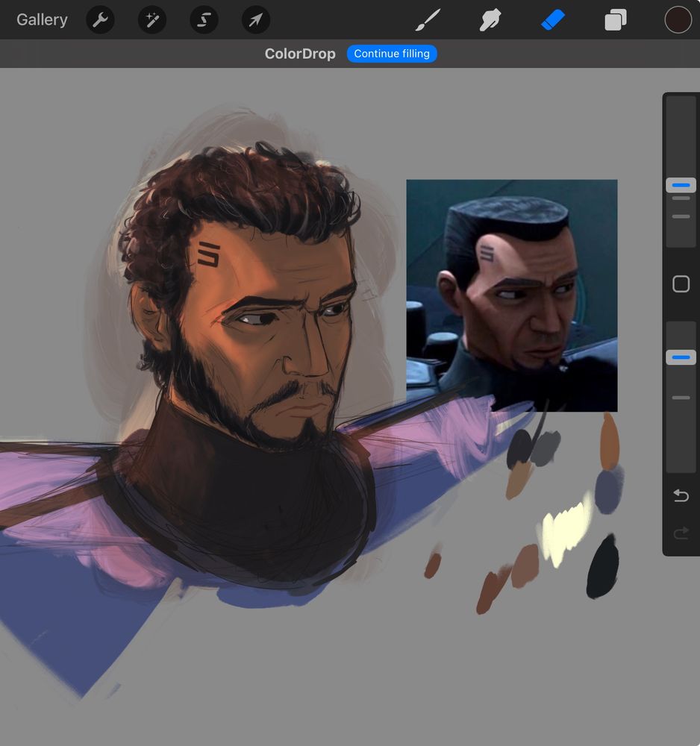Select the Eraser tool
Viewport: 700px width, 746px height.
point(553,20)
